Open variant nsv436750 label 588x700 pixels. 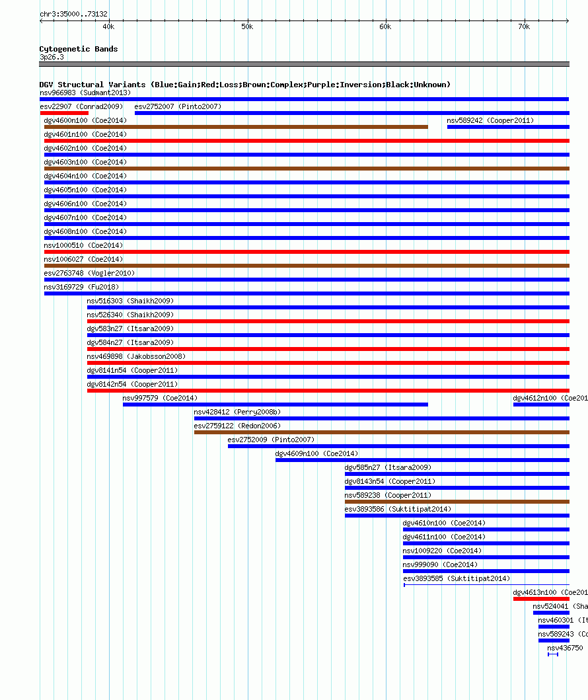click(566, 648)
